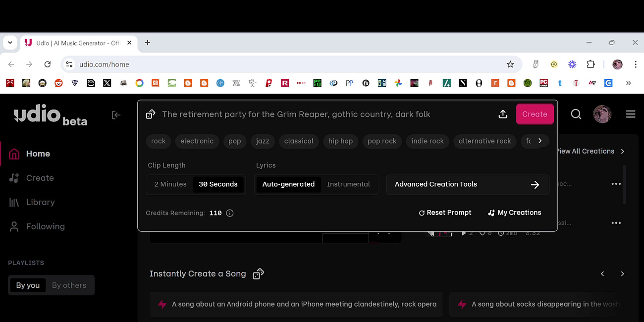Click the upload icon left of Create button
The image size is (644, 322).
tap(503, 114)
